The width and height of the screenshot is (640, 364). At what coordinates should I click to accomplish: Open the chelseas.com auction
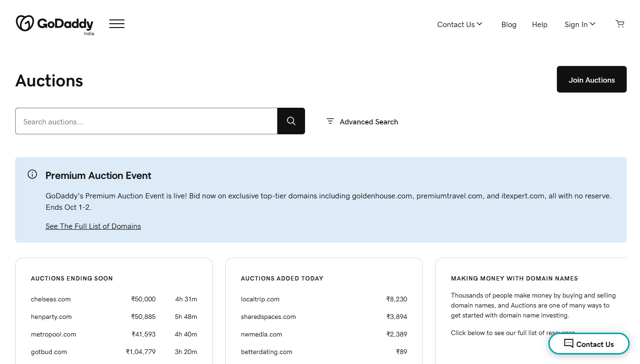pyautogui.click(x=51, y=299)
